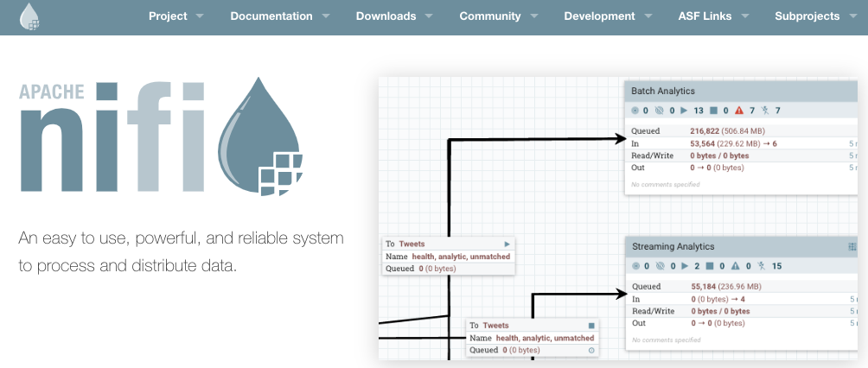Click Queued row of upper To Tweets connection
Viewport: 868px width, 368px height.
[449, 269]
